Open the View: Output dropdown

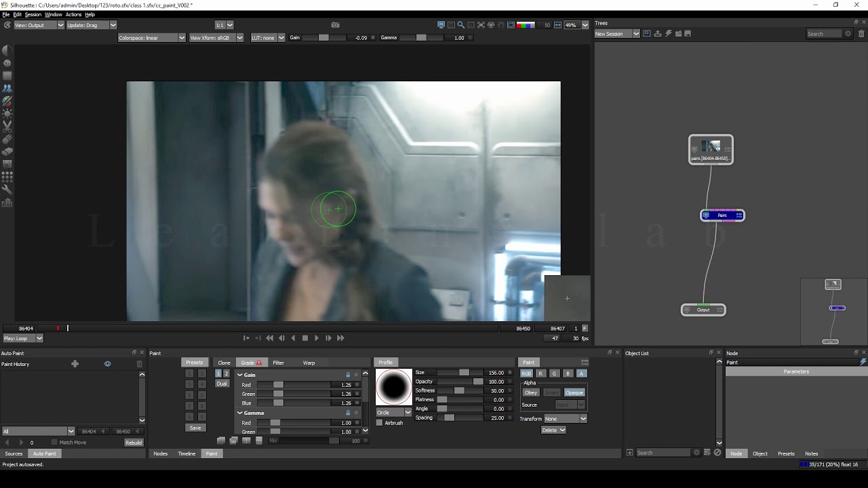point(39,25)
